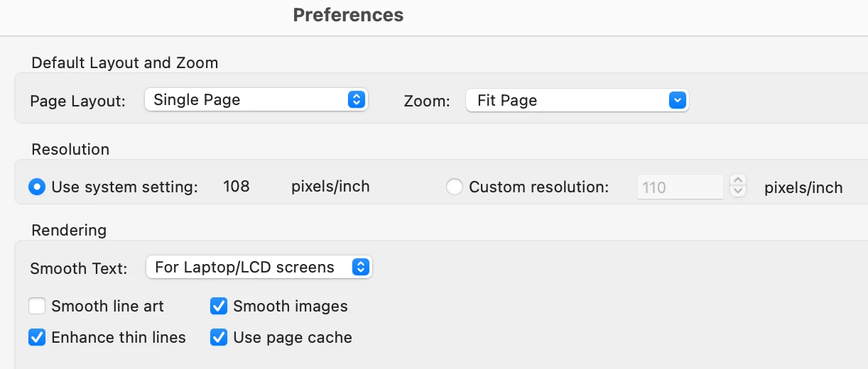Viewport: 868px width, 369px height.
Task: Click the Rendering section heading
Action: [x=69, y=230]
